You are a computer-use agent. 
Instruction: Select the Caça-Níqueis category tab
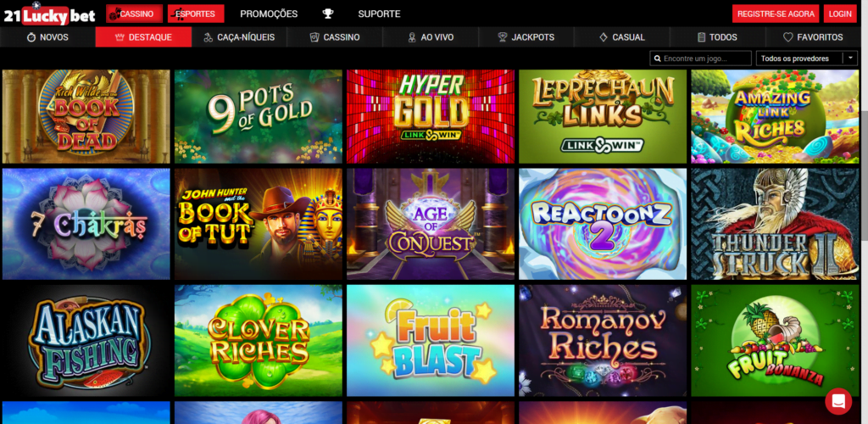[239, 37]
